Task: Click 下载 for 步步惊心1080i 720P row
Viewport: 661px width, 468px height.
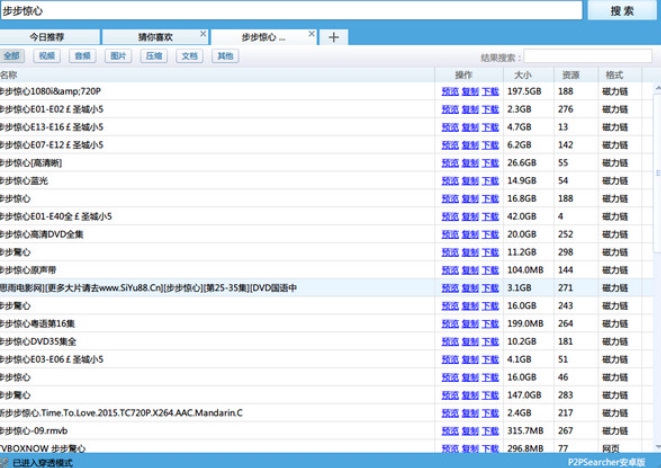Action: pyautogui.click(x=490, y=91)
